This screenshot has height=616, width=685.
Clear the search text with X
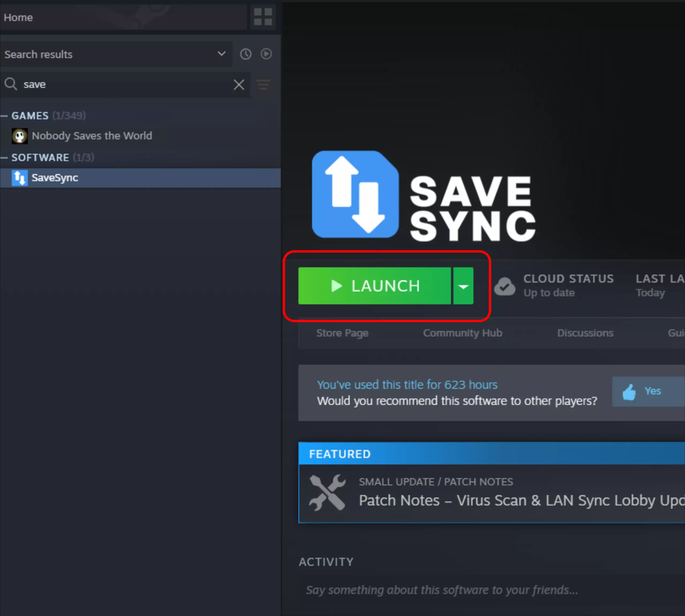[239, 85]
